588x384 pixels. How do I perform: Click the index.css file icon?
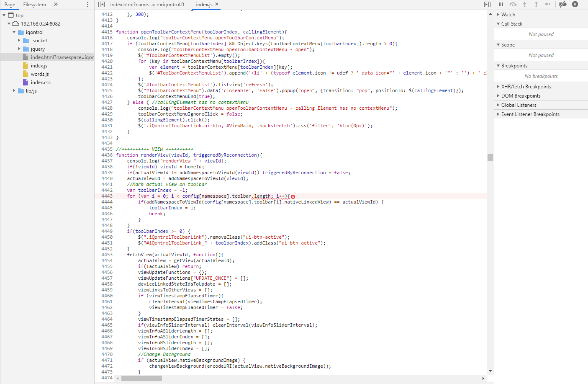(x=26, y=82)
